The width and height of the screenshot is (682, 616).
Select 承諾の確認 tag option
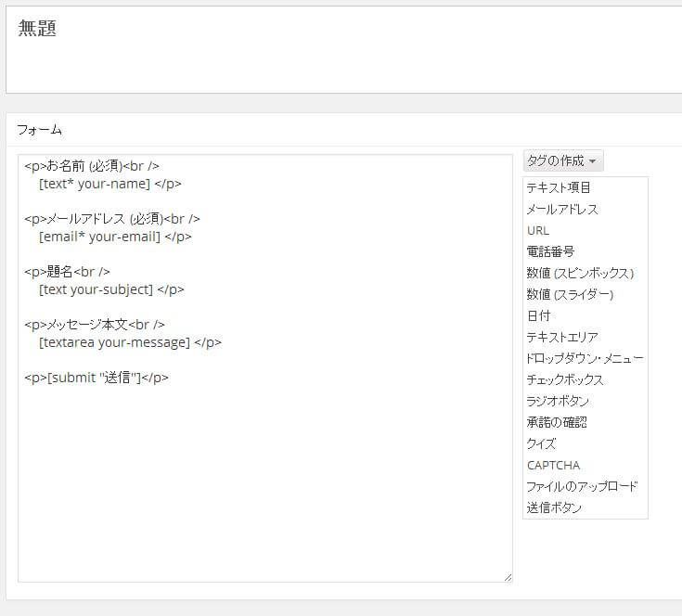(557, 422)
